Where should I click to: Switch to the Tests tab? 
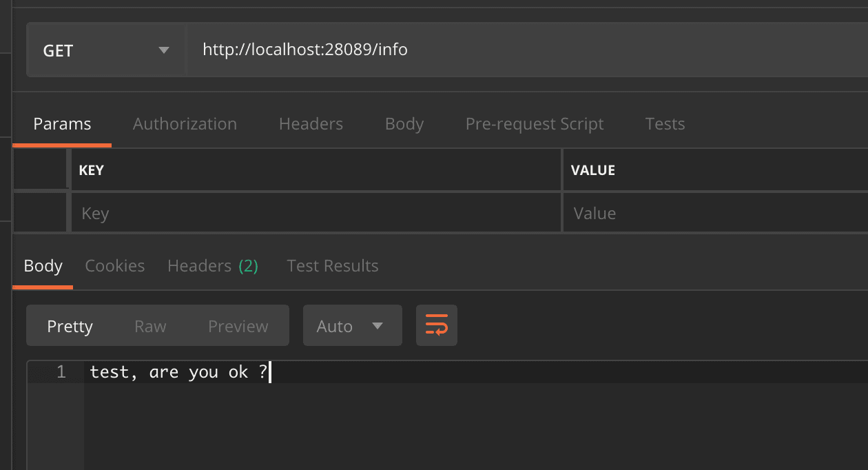665,124
